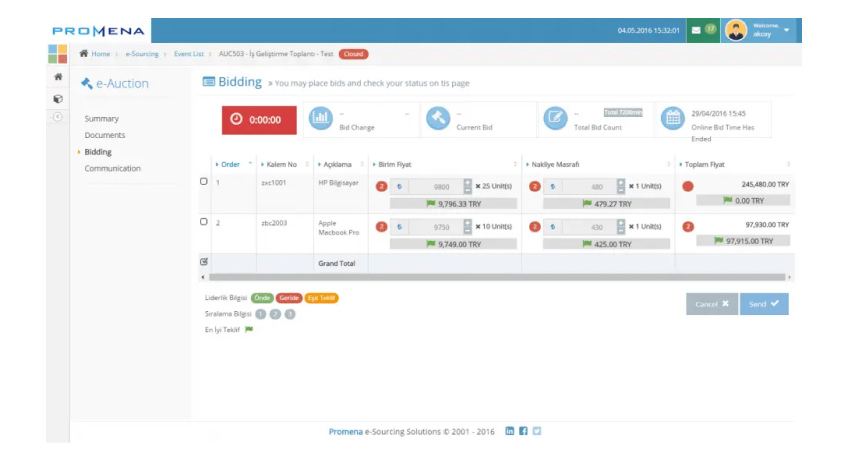
Task: Open the Summary section in e-Auction menu
Action: click(101, 119)
